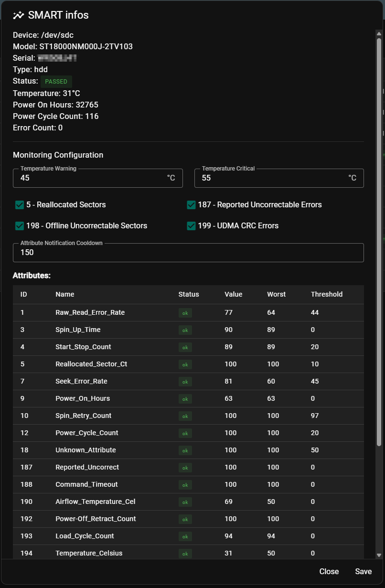The width and height of the screenshot is (385, 588).
Task: Click the ok badge for Power_On_Hours
Action: 185,399
